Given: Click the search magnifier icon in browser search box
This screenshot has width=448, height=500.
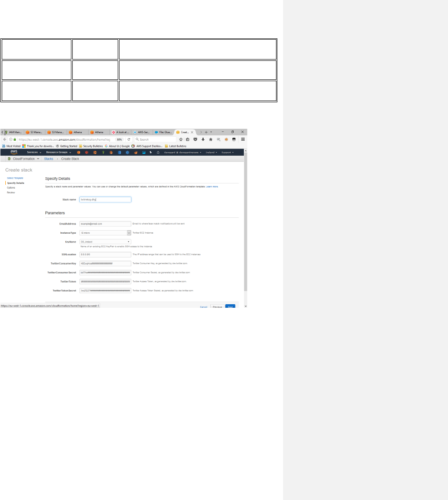Looking at the screenshot, I should 137,139.
